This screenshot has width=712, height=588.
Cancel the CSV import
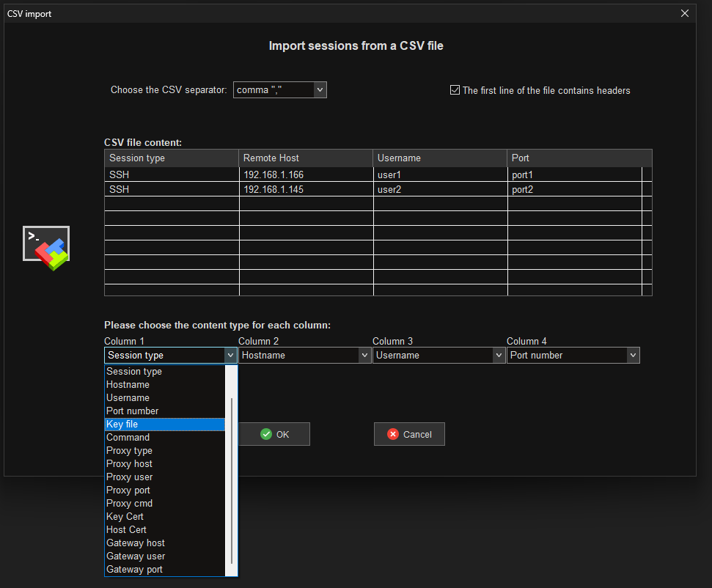click(409, 433)
